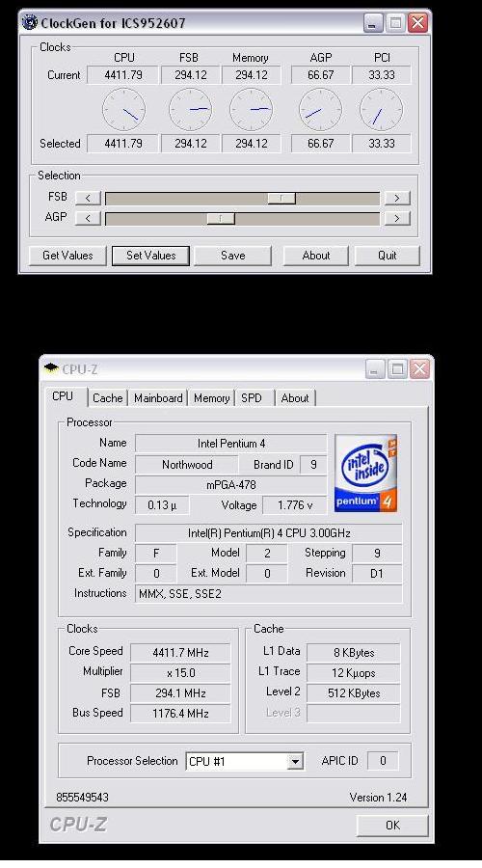The width and height of the screenshot is (482, 868).
Task: Click the AGP slider thumb
Action: point(221,218)
